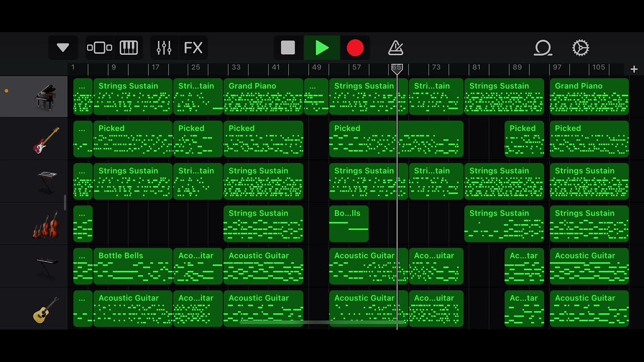
Task: Select Aco...uitar region at bar 69 on keyboard track
Action: coord(436,266)
